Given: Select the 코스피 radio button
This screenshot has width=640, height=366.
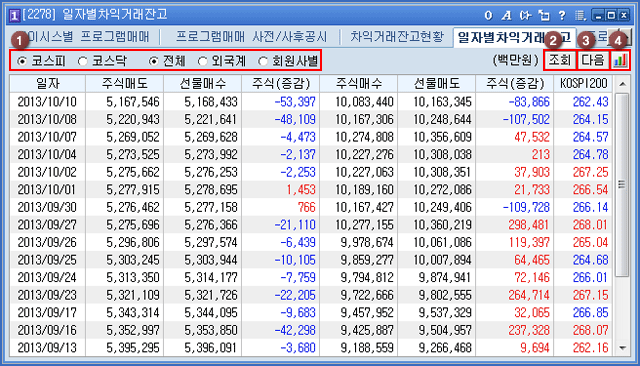Looking at the screenshot, I should (41, 61).
